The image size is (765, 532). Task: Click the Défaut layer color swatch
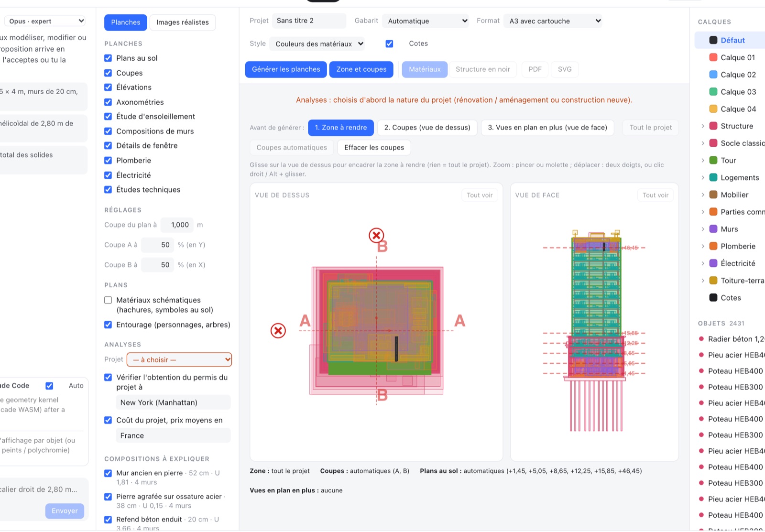pos(713,40)
